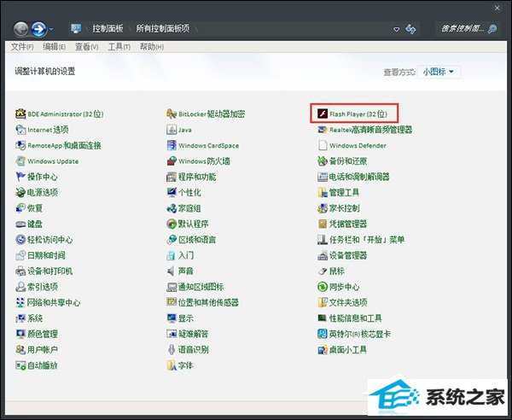512x420 pixels.
Task: Open the 用户帐户 link
Action: coord(43,349)
